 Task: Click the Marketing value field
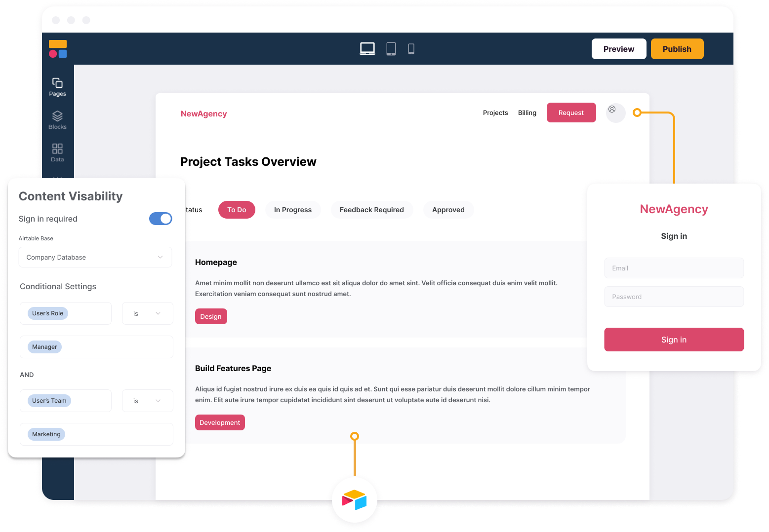coord(96,434)
